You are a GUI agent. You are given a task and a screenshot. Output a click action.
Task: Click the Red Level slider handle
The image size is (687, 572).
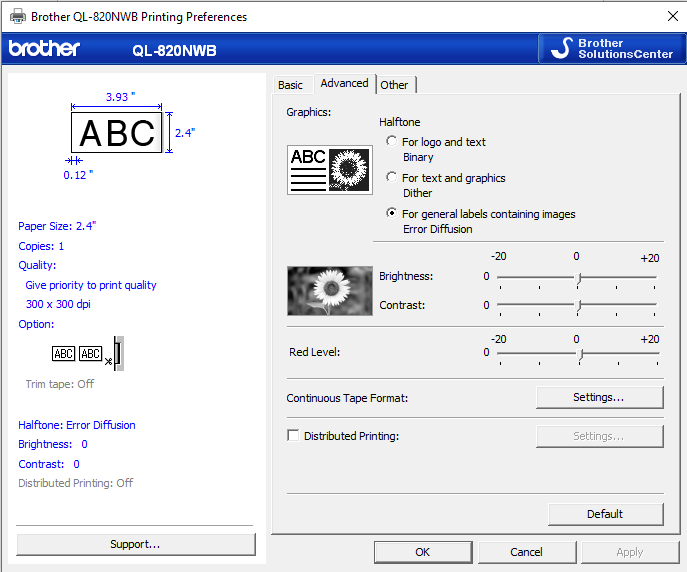pyautogui.click(x=580, y=354)
